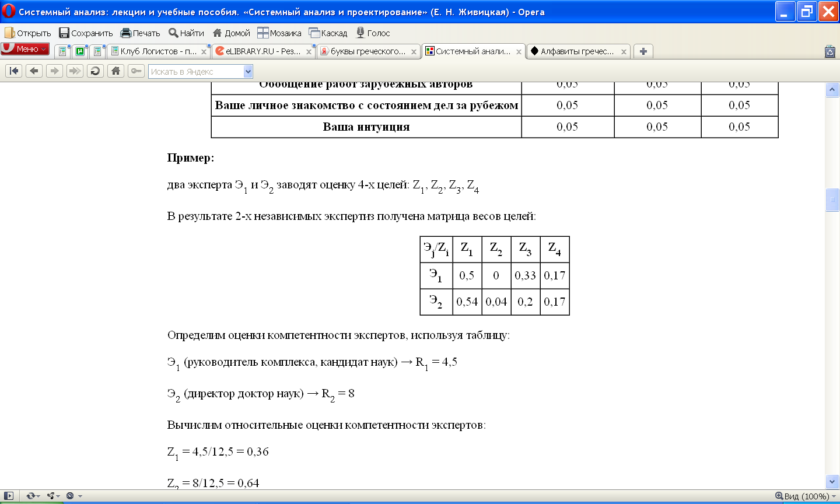The image size is (840, 504).
Task: Click the 0,2 cell in the matrix
Action: coord(525,302)
